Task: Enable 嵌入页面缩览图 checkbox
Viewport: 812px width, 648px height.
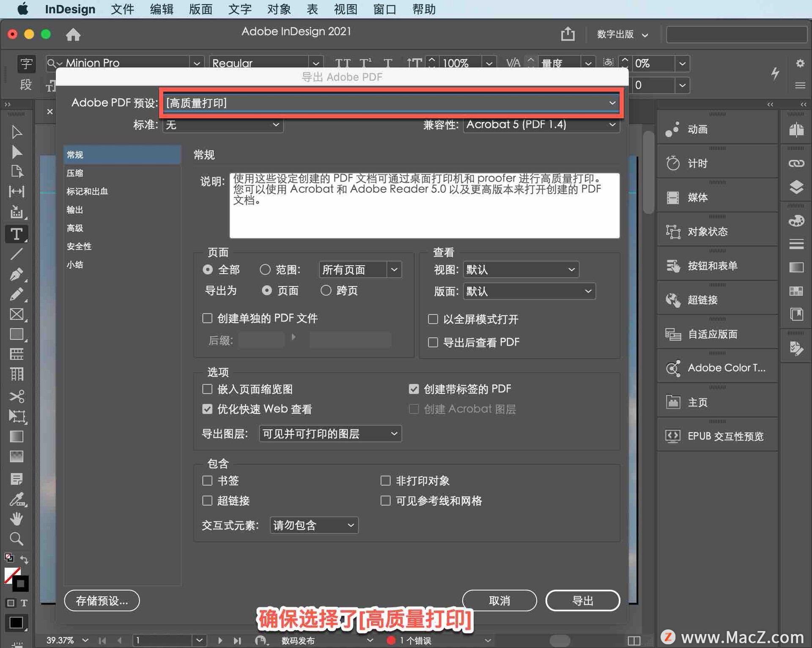Action: (x=207, y=389)
